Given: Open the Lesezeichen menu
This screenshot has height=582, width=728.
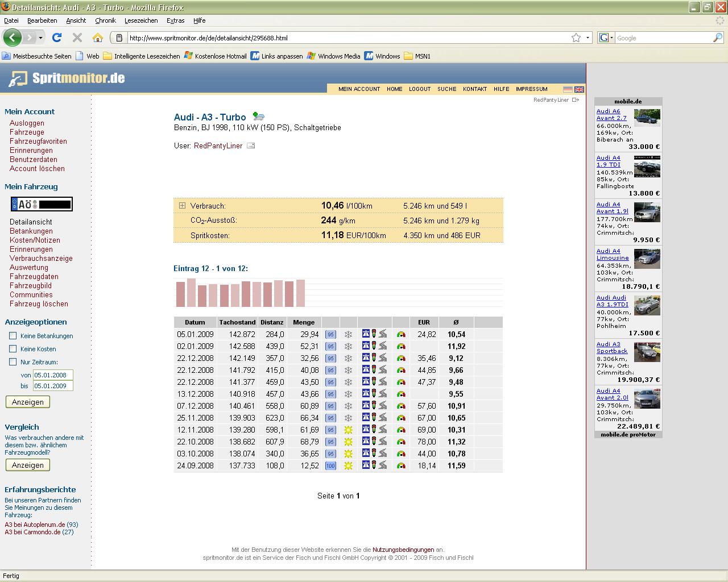Looking at the screenshot, I should pyautogui.click(x=141, y=20).
